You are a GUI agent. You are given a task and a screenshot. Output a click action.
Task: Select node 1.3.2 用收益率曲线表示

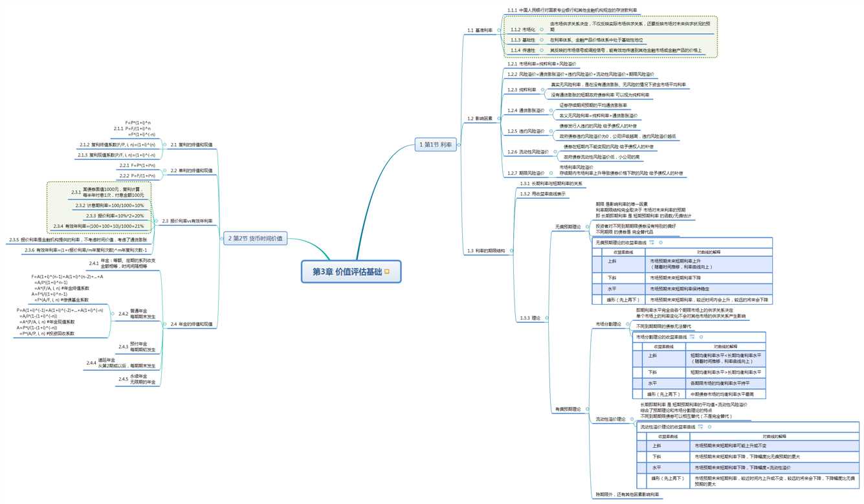(x=543, y=193)
